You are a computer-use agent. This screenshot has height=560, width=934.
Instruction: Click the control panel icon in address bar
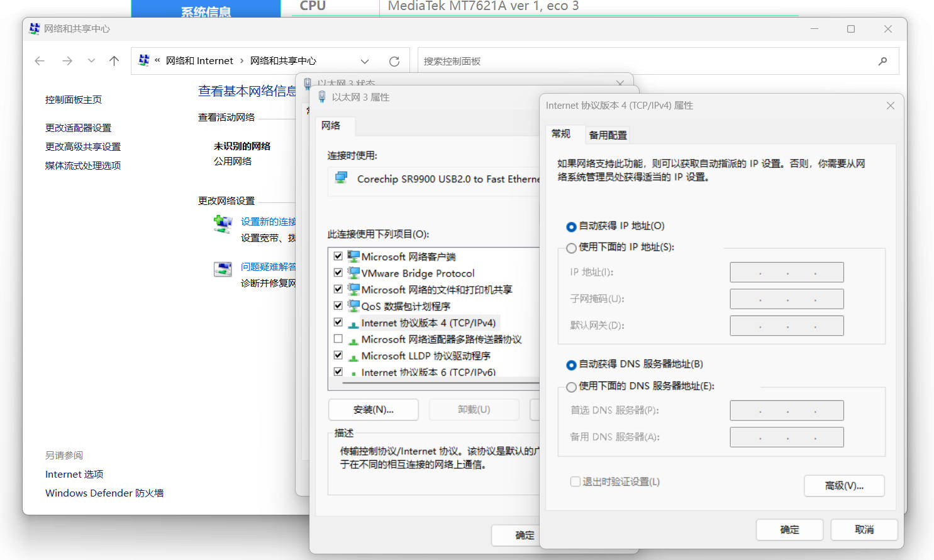pyautogui.click(x=144, y=60)
